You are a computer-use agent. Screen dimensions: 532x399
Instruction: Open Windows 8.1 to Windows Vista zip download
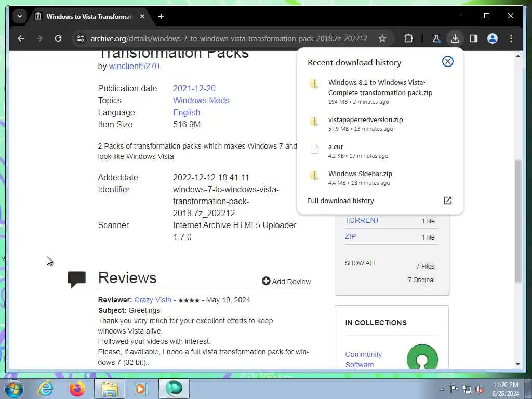[380, 91]
